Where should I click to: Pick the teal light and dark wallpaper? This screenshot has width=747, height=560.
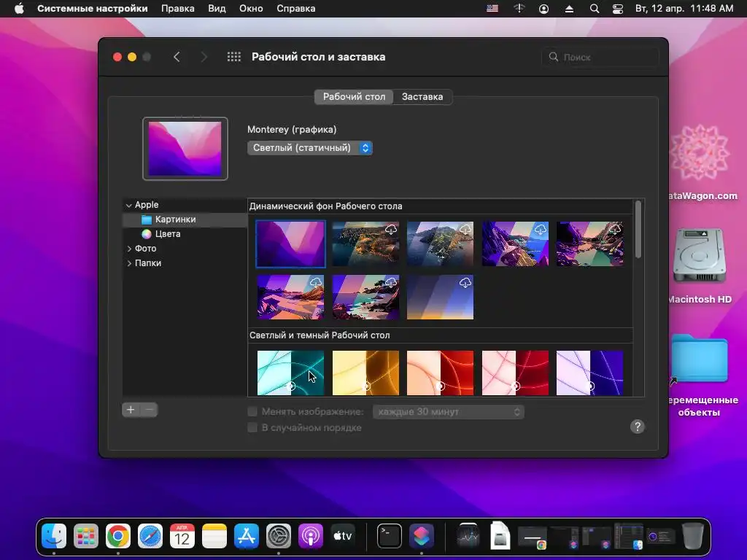point(290,373)
